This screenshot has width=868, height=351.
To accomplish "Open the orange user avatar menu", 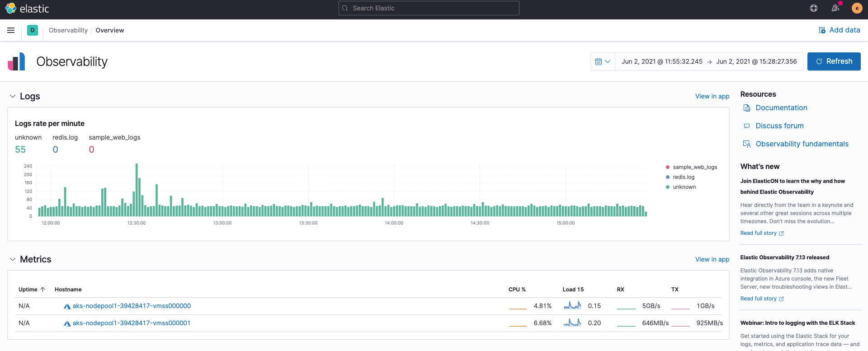I will (x=857, y=8).
